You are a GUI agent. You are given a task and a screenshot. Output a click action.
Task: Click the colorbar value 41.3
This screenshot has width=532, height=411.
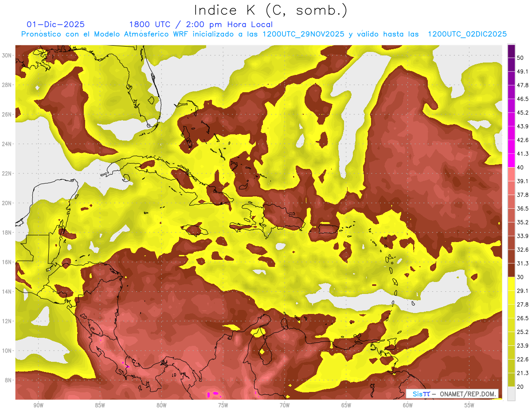(523, 154)
